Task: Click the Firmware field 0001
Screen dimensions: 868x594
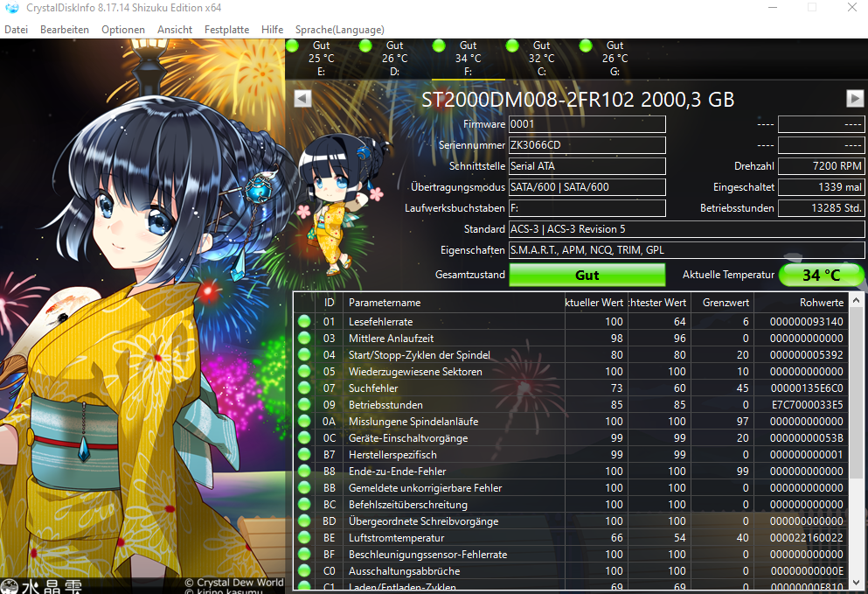Action: pos(587,124)
